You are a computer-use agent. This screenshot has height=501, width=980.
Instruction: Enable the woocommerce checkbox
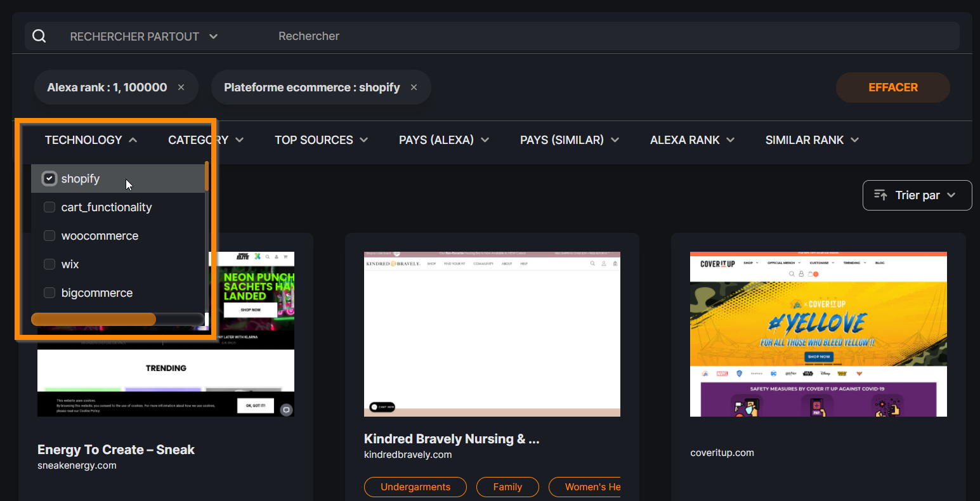49,236
